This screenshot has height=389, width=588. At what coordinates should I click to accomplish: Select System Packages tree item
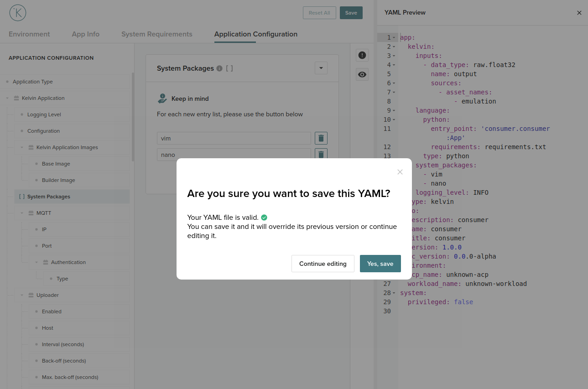[72, 197]
